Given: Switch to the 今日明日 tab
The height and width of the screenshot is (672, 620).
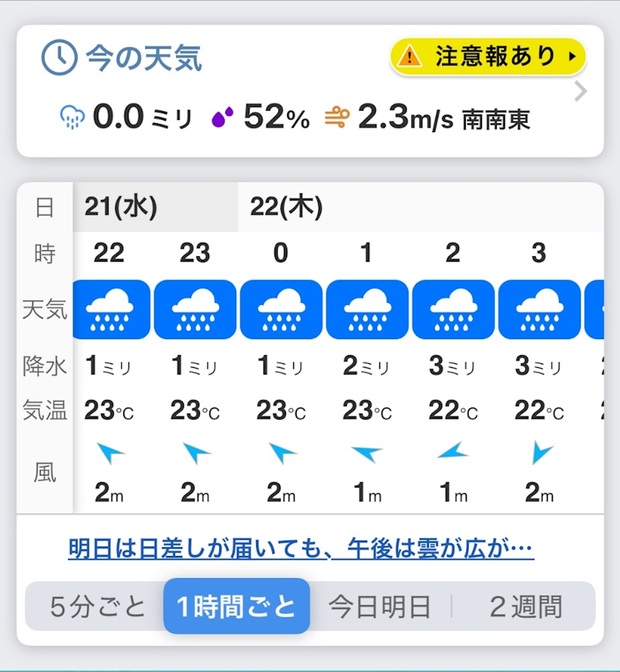Looking at the screenshot, I should click(x=379, y=607).
